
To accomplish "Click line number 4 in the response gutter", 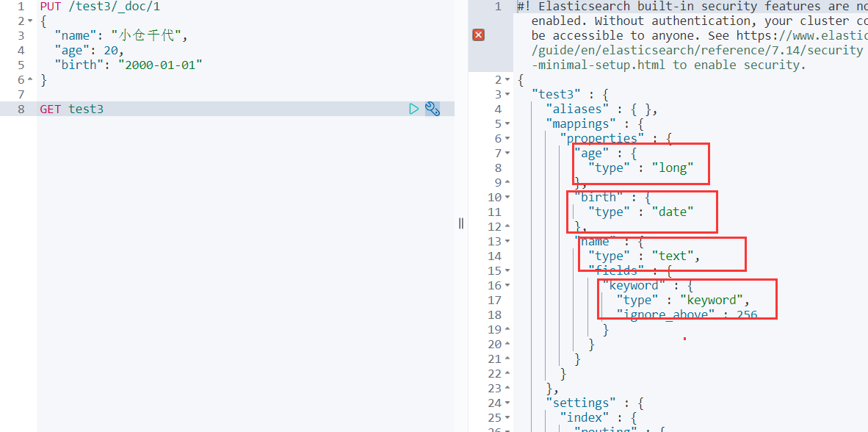I will (498, 109).
